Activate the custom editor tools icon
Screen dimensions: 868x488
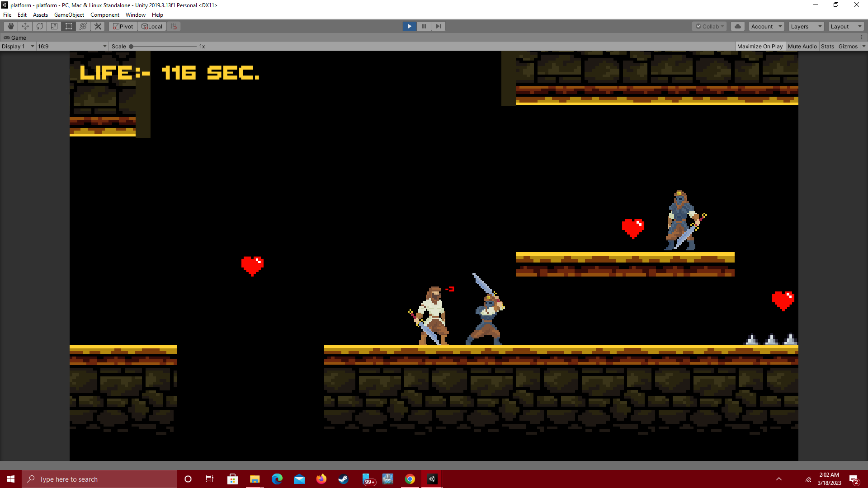tap(97, 26)
